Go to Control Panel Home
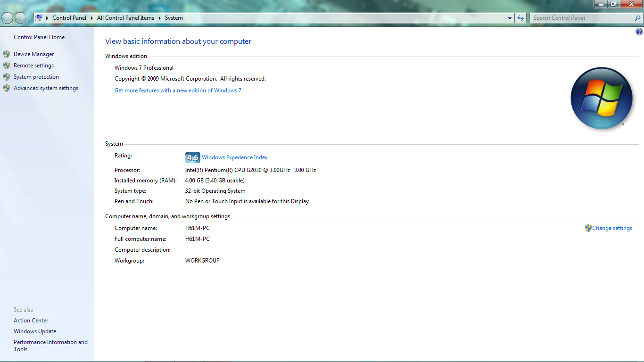Viewport: 644px width, 362px height. click(39, 37)
